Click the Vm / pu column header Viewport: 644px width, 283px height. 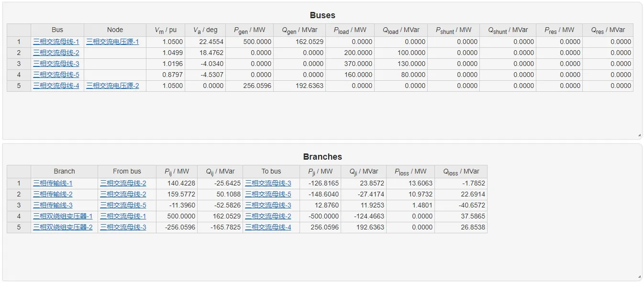coord(166,30)
